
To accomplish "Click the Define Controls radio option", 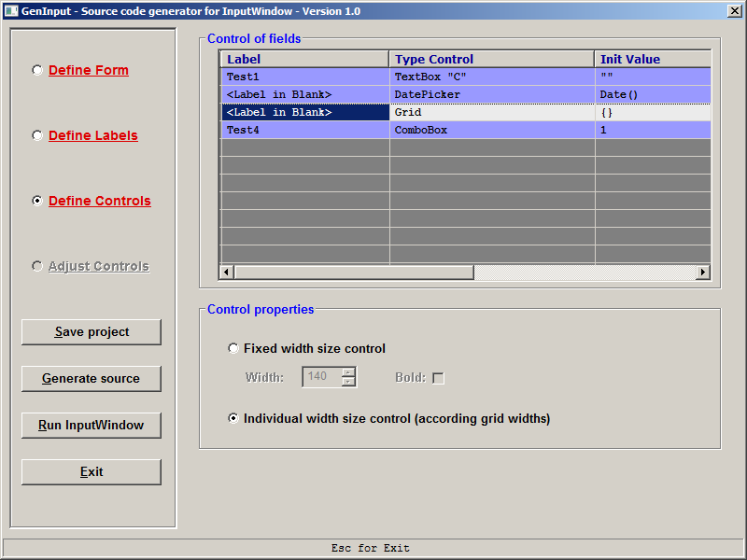I will coord(36,200).
